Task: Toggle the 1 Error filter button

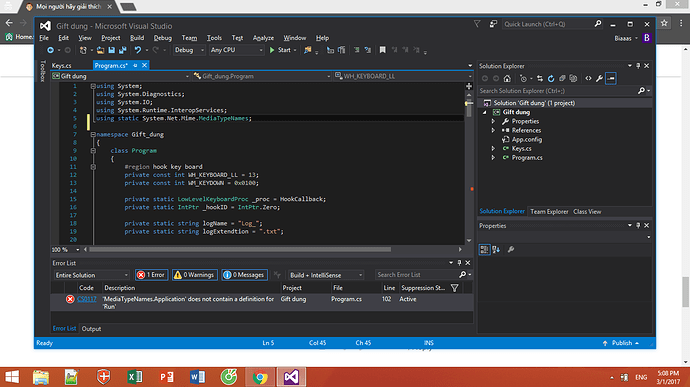Action: (151, 275)
